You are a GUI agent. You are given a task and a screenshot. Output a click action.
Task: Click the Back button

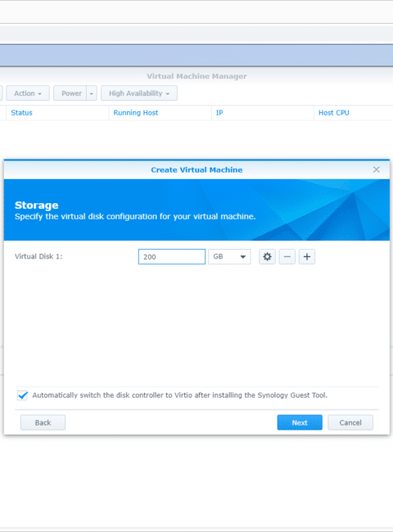pos(43,422)
